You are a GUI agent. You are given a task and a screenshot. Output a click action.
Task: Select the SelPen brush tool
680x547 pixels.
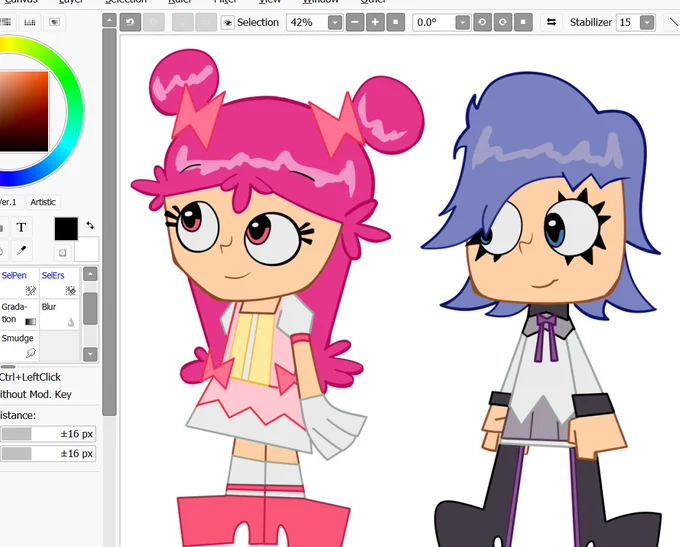pyautogui.click(x=19, y=283)
